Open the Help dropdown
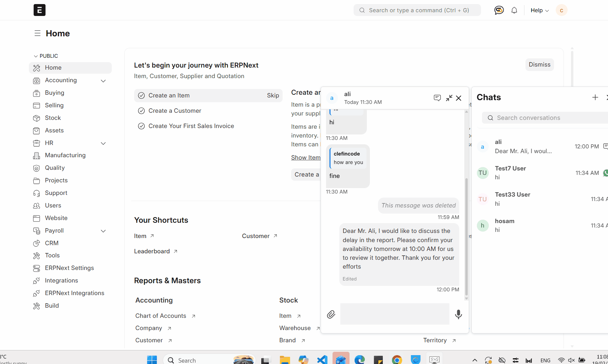The width and height of the screenshot is (608, 364). (x=539, y=10)
